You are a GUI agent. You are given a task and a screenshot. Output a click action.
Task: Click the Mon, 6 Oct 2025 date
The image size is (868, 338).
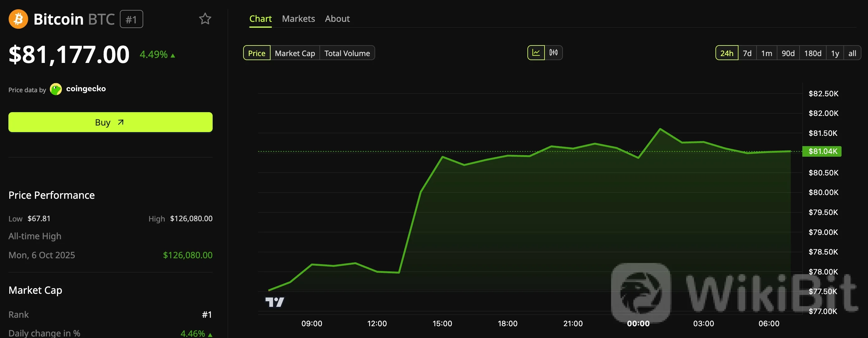click(x=42, y=255)
